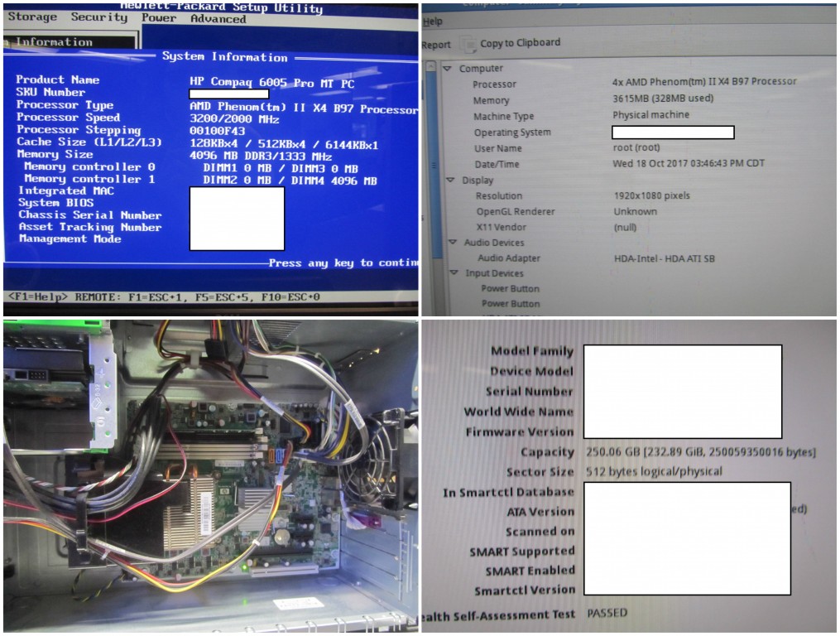Click the "Model Family" label in the drive info
The width and height of the screenshot is (840, 636).
point(532,351)
